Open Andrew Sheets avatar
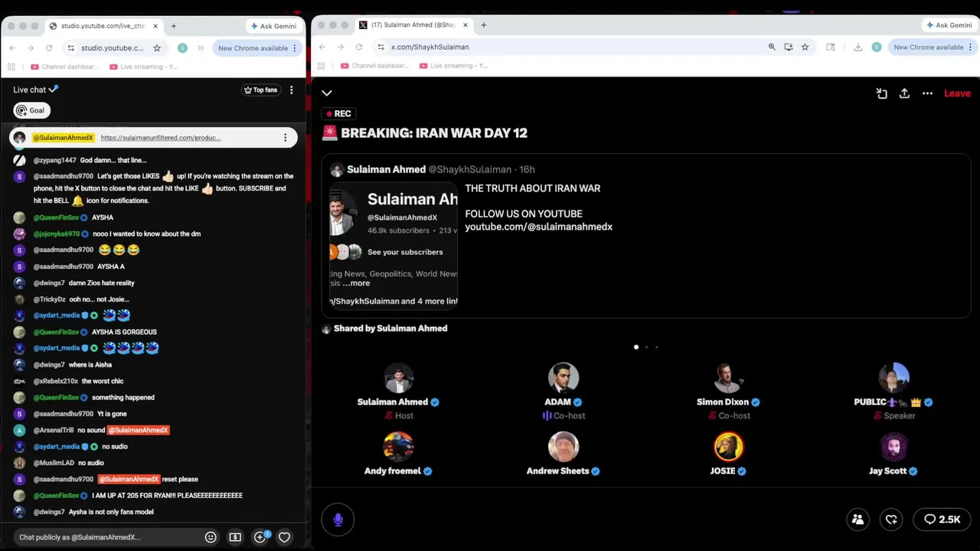 563,447
